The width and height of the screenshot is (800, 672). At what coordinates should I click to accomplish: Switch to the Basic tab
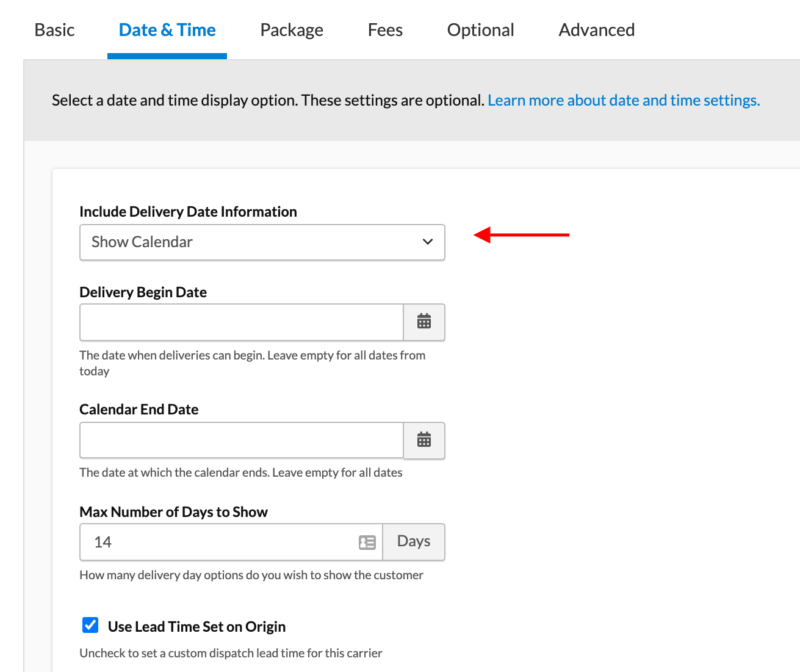[54, 30]
